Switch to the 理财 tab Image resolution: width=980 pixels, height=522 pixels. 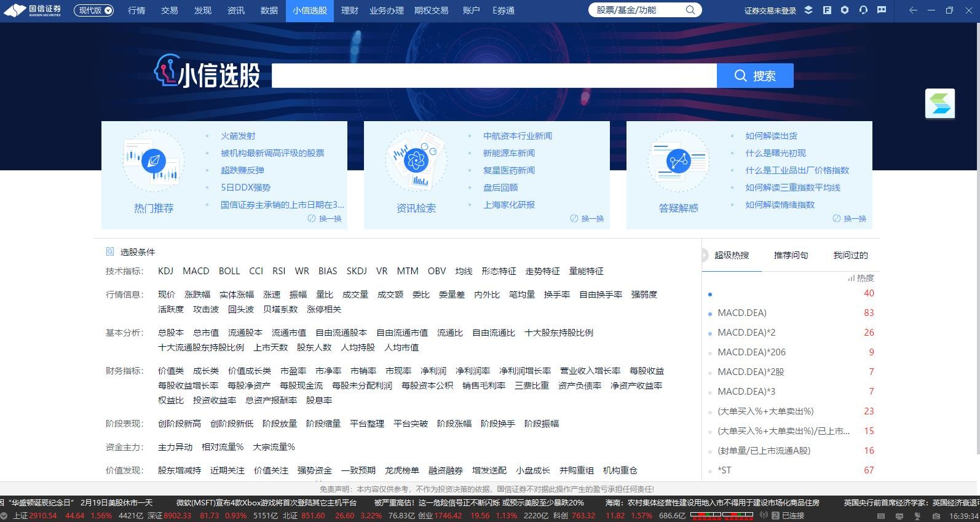pos(350,10)
